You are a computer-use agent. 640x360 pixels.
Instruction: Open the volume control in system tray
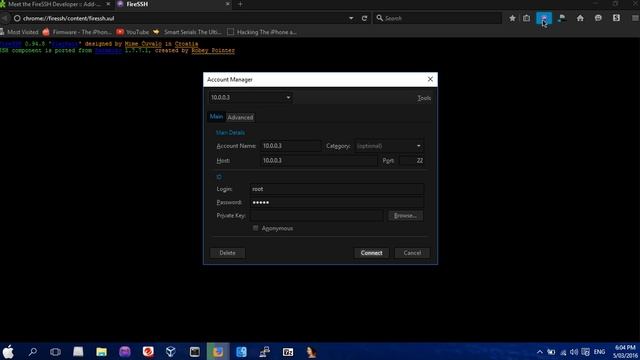(574, 352)
